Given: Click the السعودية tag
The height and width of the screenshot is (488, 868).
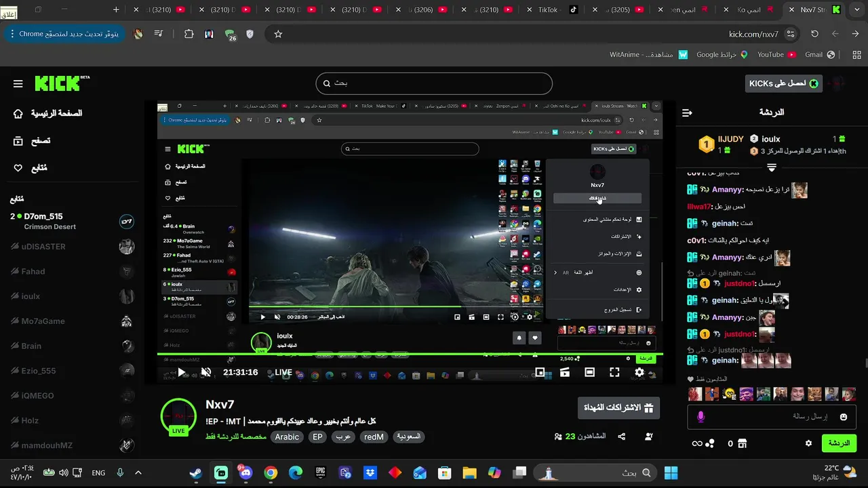Looking at the screenshot, I should [x=408, y=437].
